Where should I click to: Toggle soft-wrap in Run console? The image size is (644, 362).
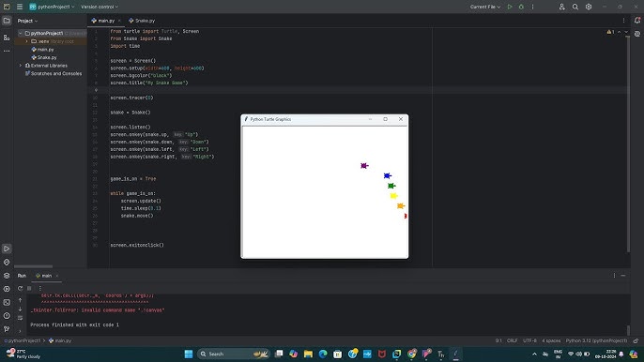pyautogui.click(x=20, y=318)
